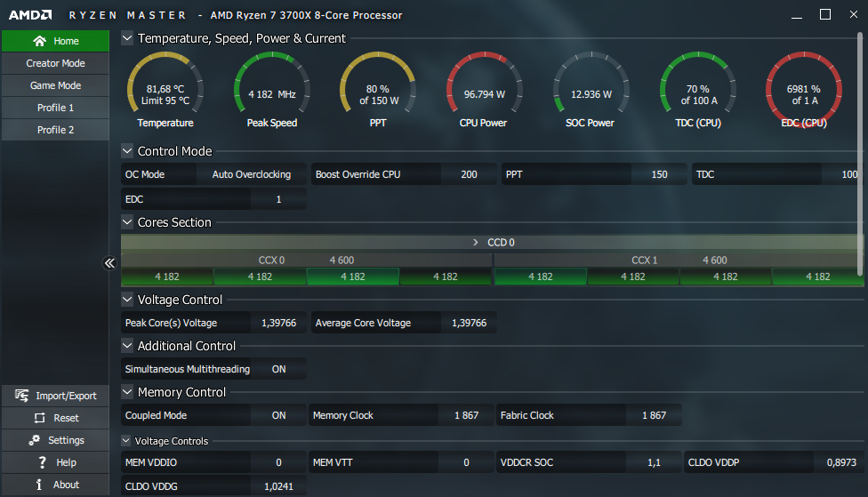Expand the CCD 0 chevron
Image resolution: width=868 pixels, height=497 pixels.
pyautogui.click(x=476, y=243)
